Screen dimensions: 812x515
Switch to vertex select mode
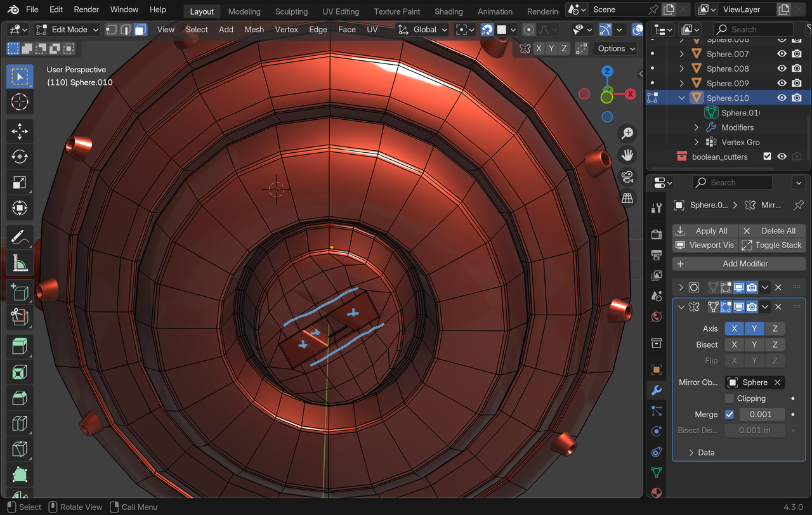click(111, 29)
